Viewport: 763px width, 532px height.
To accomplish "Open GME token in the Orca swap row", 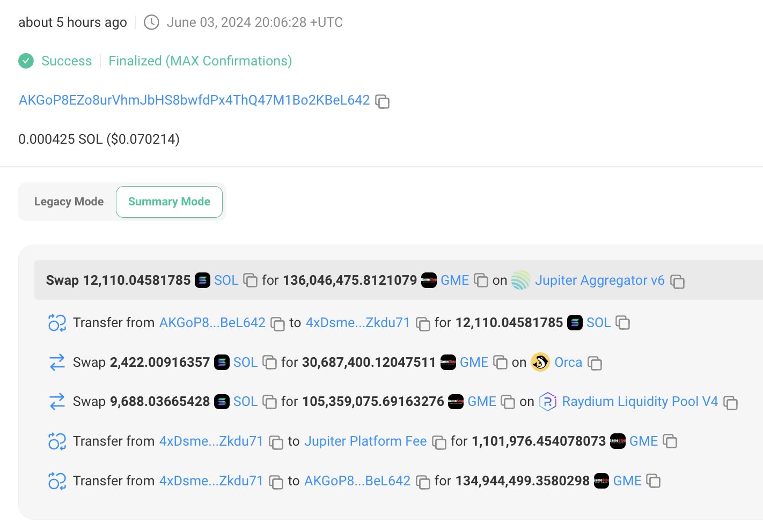I will click(x=474, y=363).
